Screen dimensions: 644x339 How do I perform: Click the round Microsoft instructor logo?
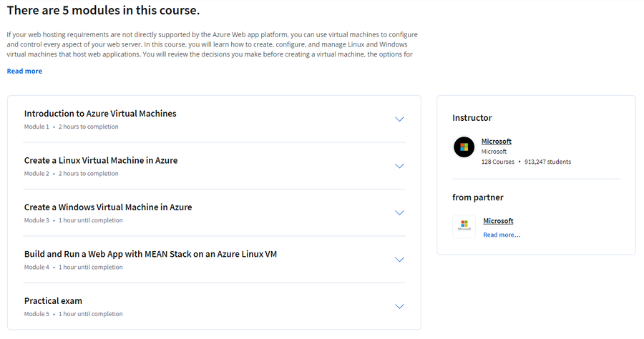[x=464, y=147]
